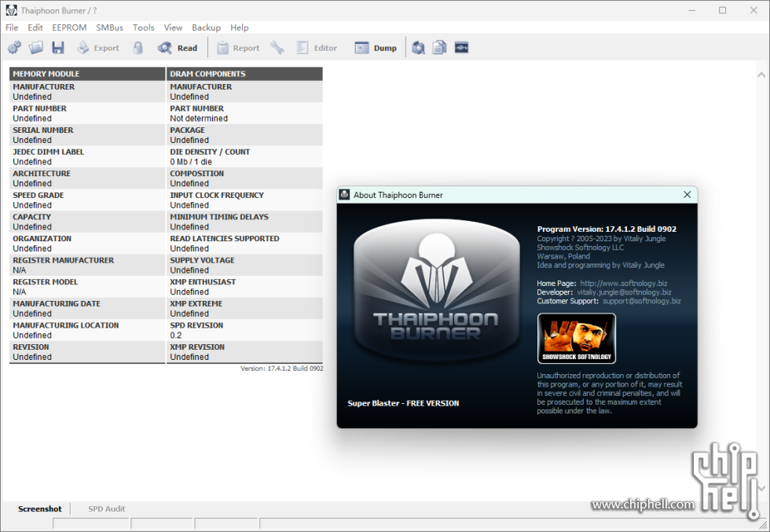Save dump with the floppy disk icon
Image resolution: width=770 pixels, height=532 pixels.
point(58,48)
